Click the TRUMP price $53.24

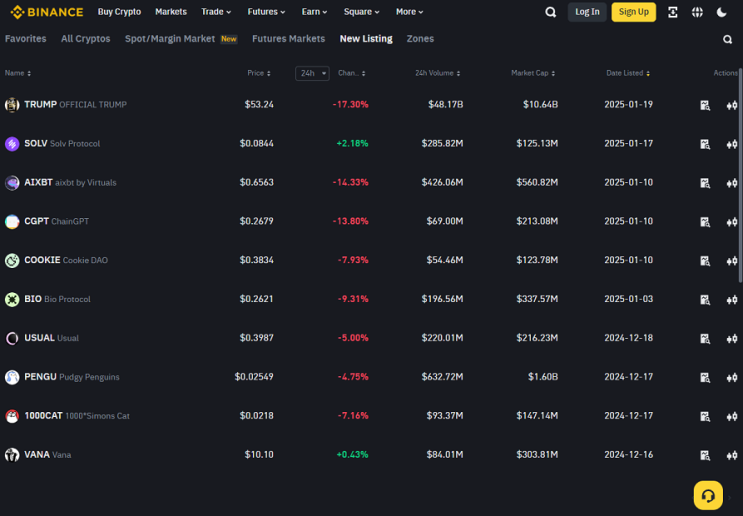coord(259,105)
